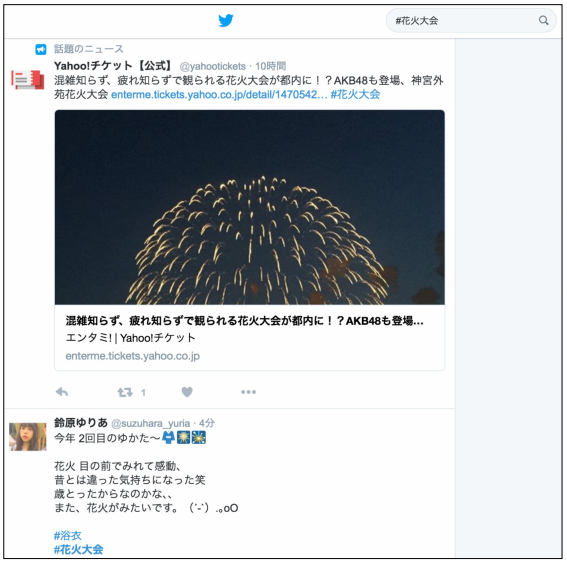Open Yahoo!チケット【公式】 account name
567x564 pixels.
(x=114, y=66)
